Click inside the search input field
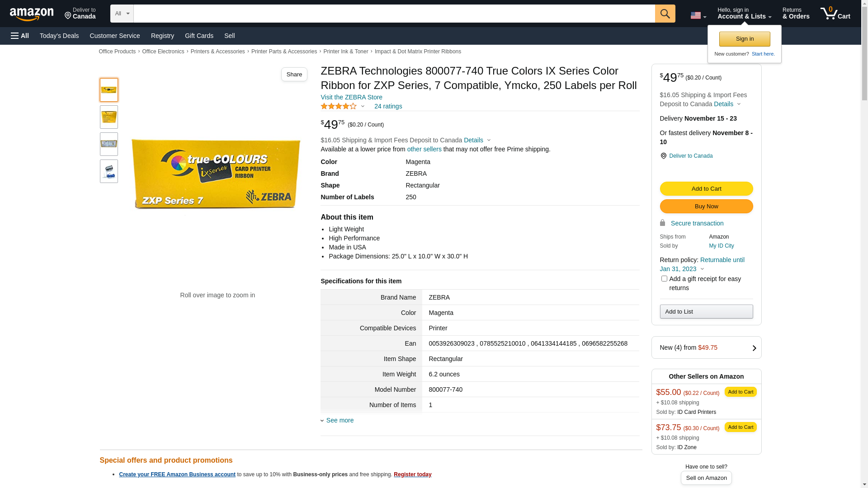This screenshot has width=868, height=488. click(393, 14)
